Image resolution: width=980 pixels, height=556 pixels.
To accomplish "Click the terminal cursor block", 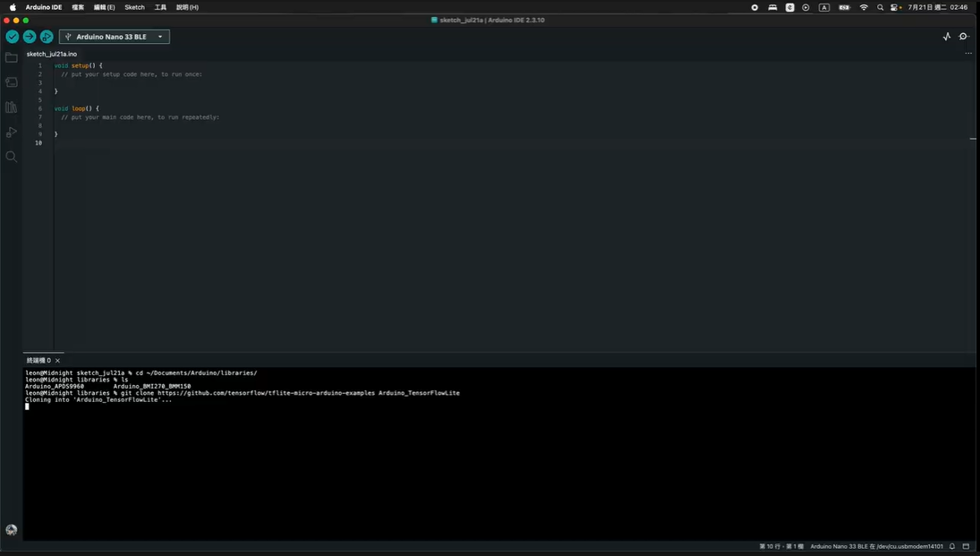I will click(x=27, y=406).
